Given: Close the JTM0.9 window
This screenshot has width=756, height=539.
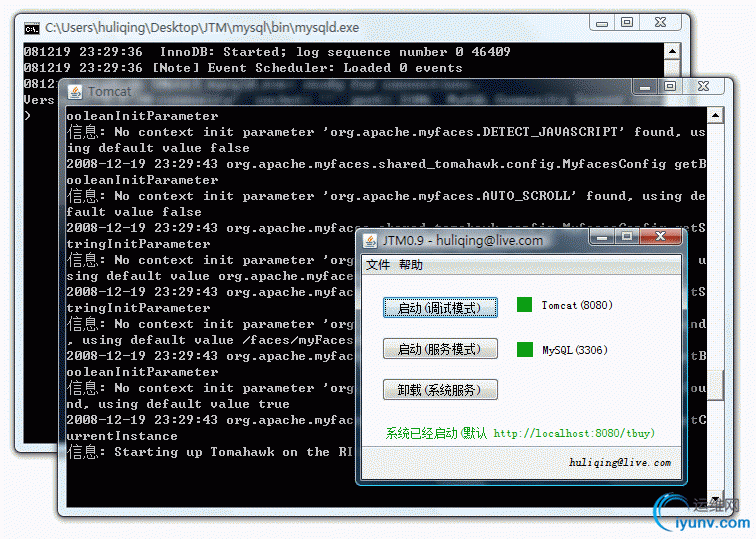Looking at the screenshot, I should (660, 237).
